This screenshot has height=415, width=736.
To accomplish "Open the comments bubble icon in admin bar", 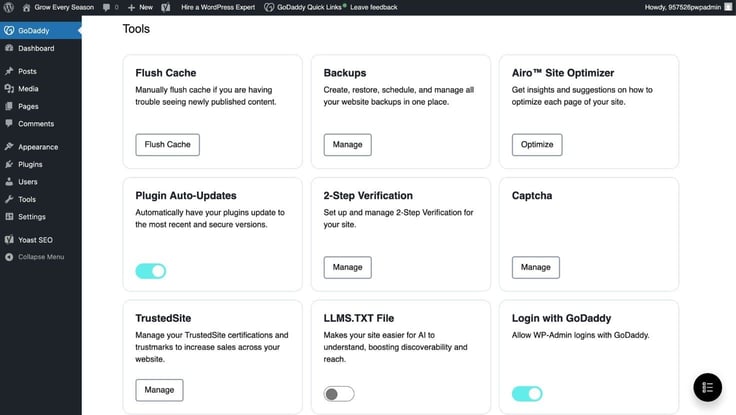I will pyautogui.click(x=107, y=8).
